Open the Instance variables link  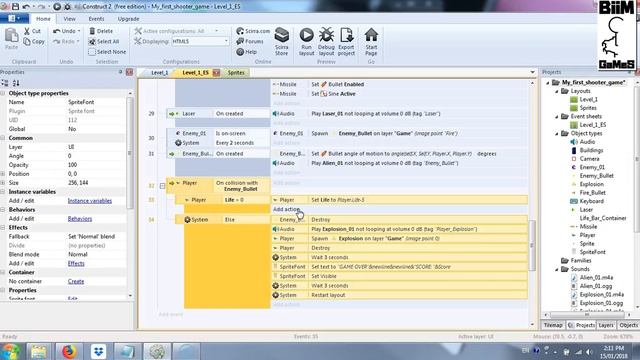pos(90,201)
